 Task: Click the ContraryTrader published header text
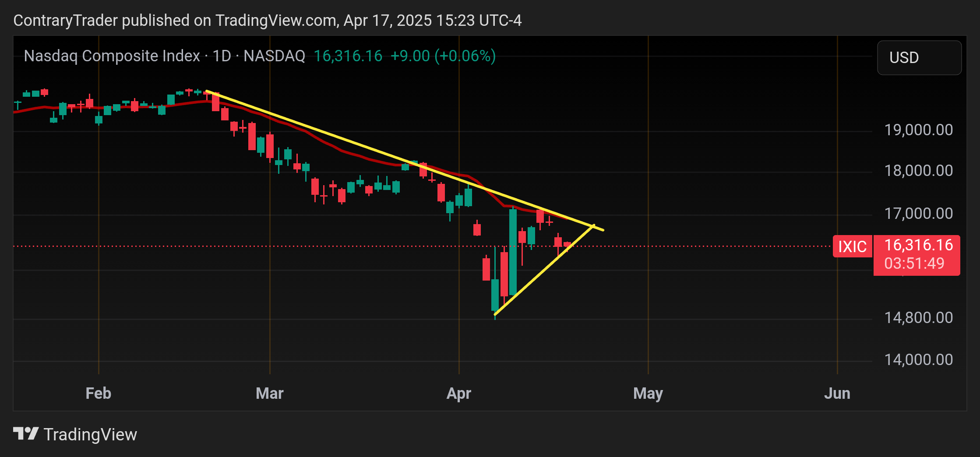[268, 21]
